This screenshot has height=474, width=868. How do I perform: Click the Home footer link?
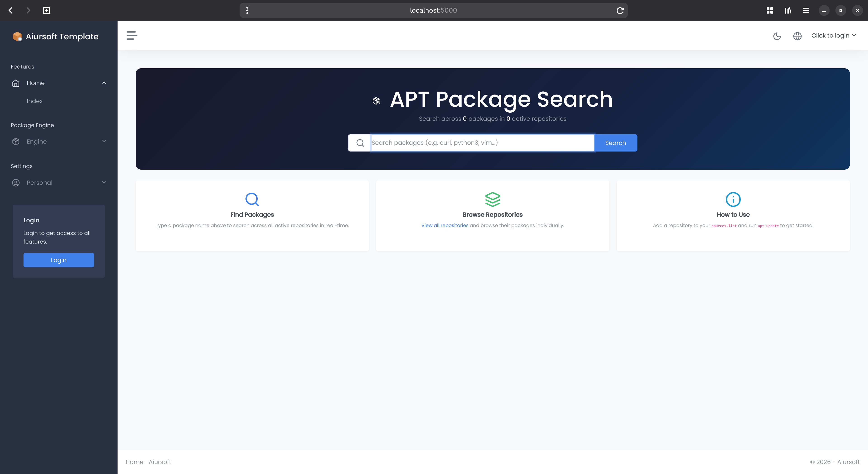(x=134, y=462)
